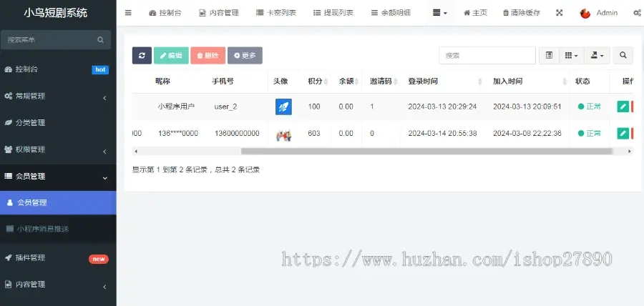Open the avatar thumbnail of 136****0000
This screenshot has height=306, width=644.
[x=283, y=134]
